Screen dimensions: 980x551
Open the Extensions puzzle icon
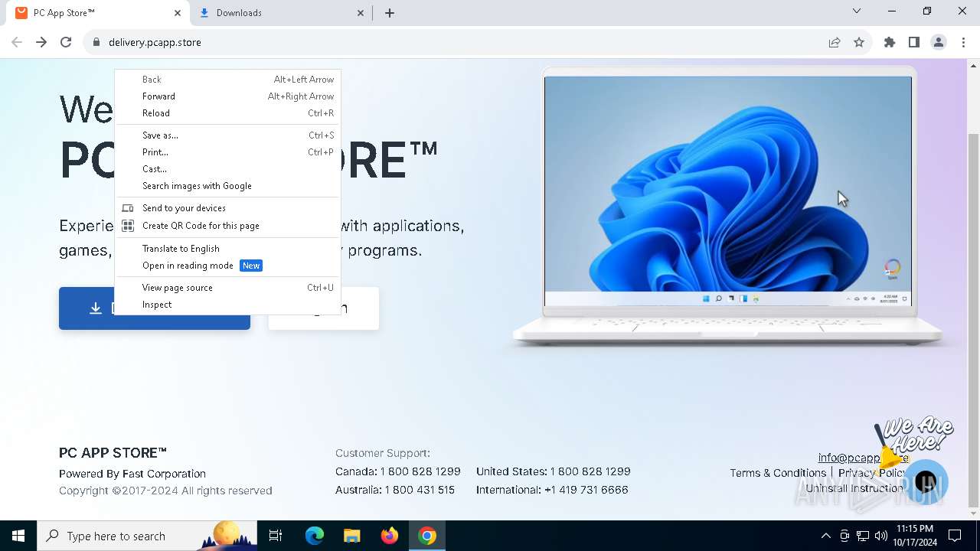[x=890, y=42]
